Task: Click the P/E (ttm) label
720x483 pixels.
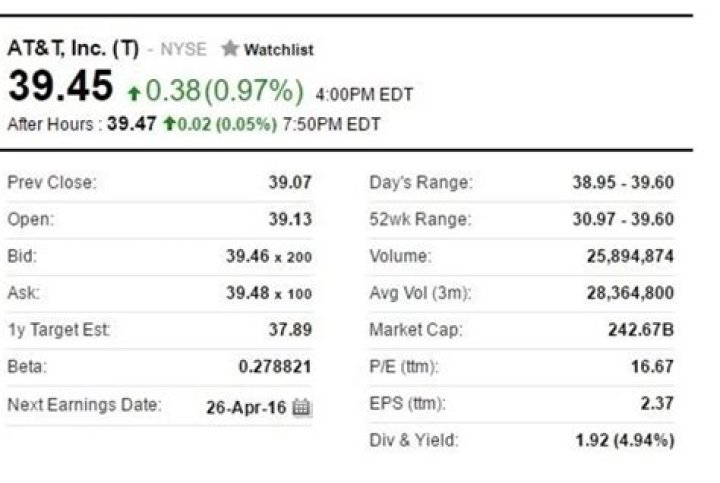Action: (404, 367)
